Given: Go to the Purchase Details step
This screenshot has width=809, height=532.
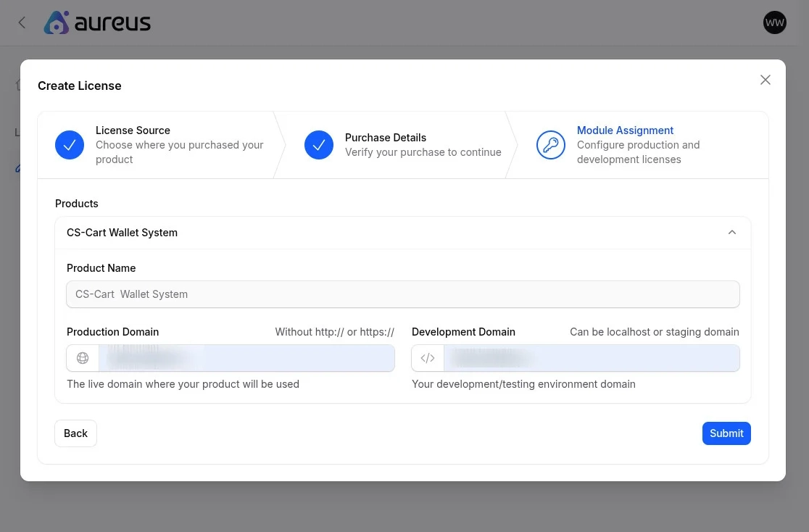Looking at the screenshot, I should [x=385, y=138].
